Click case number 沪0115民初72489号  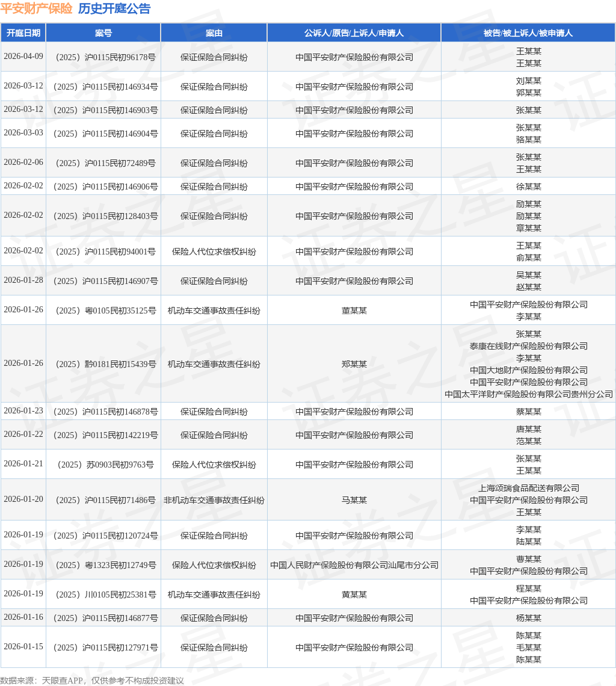105,163
